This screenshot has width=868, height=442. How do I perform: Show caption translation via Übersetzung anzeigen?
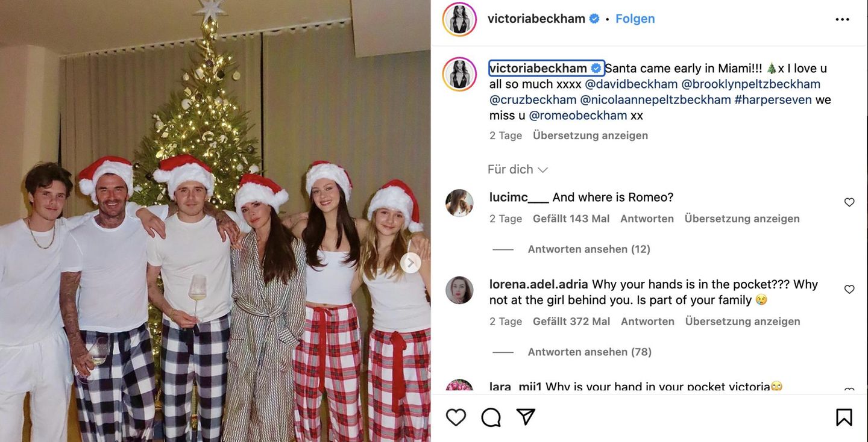[x=590, y=135]
